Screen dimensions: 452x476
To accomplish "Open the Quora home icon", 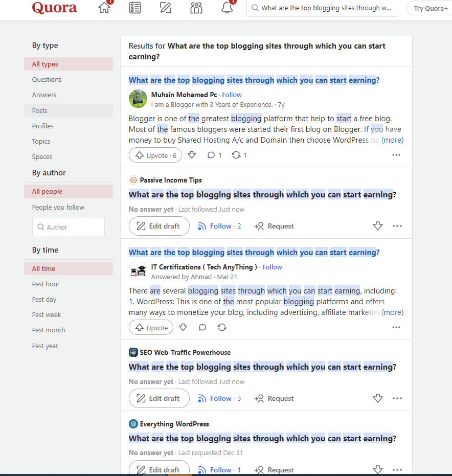I will [x=104, y=8].
